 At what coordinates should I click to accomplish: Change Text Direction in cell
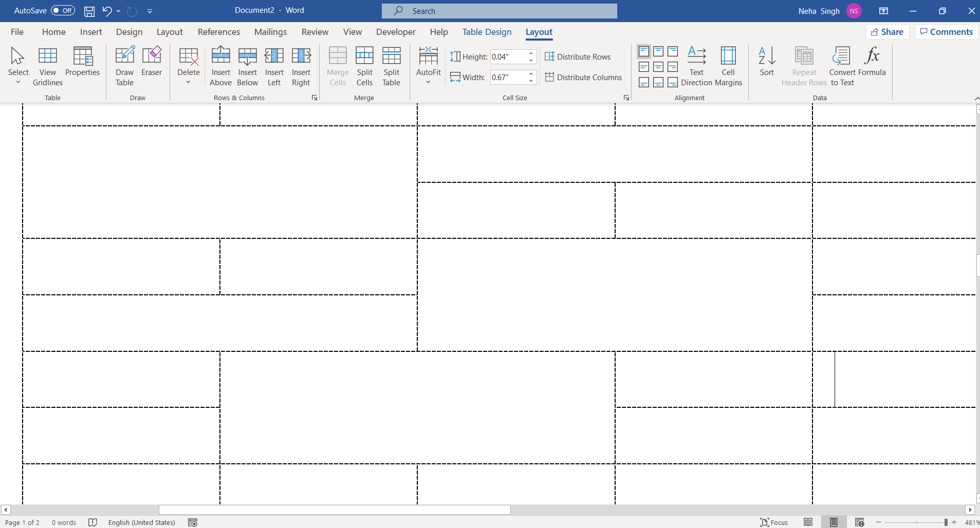pos(697,66)
